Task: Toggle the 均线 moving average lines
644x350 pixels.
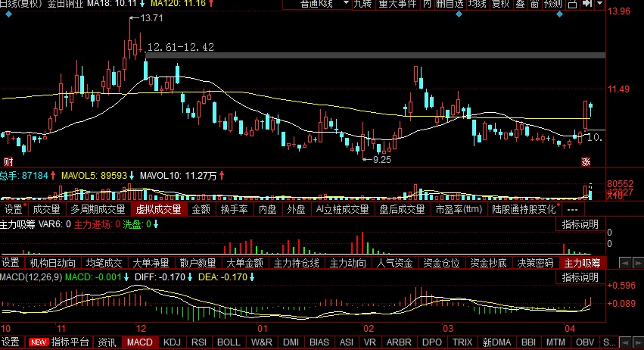Action: [x=478, y=4]
